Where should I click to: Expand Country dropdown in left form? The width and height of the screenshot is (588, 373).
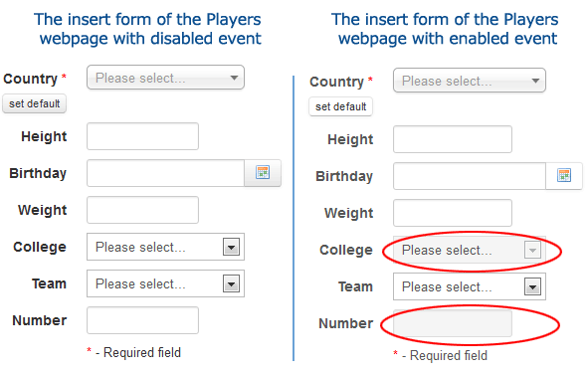(x=165, y=78)
